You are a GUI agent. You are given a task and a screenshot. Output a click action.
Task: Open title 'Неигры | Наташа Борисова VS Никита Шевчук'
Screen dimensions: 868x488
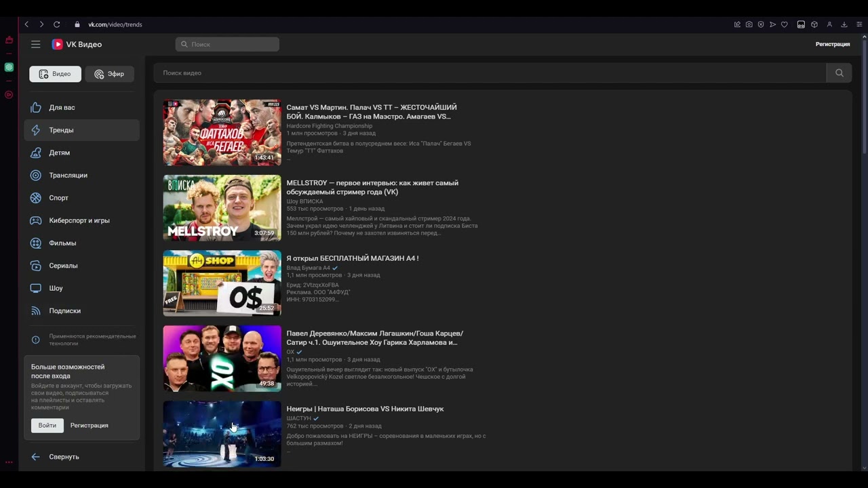(x=365, y=409)
